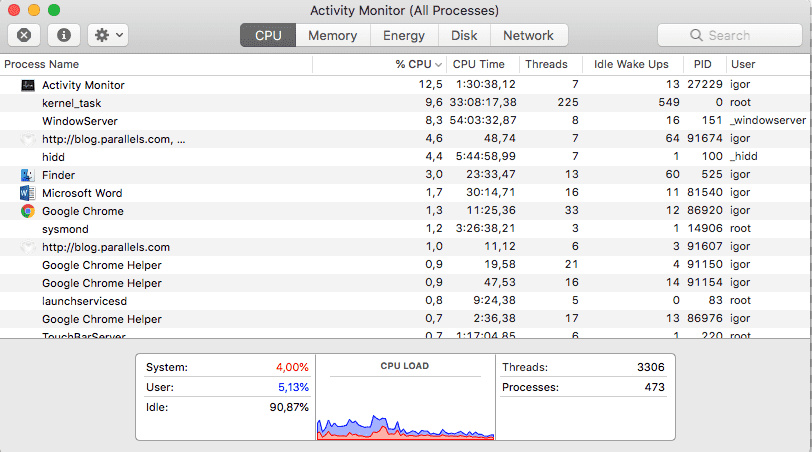Switch to the CPU tab
This screenshot has width=812, height=452.
coord(268,35)
